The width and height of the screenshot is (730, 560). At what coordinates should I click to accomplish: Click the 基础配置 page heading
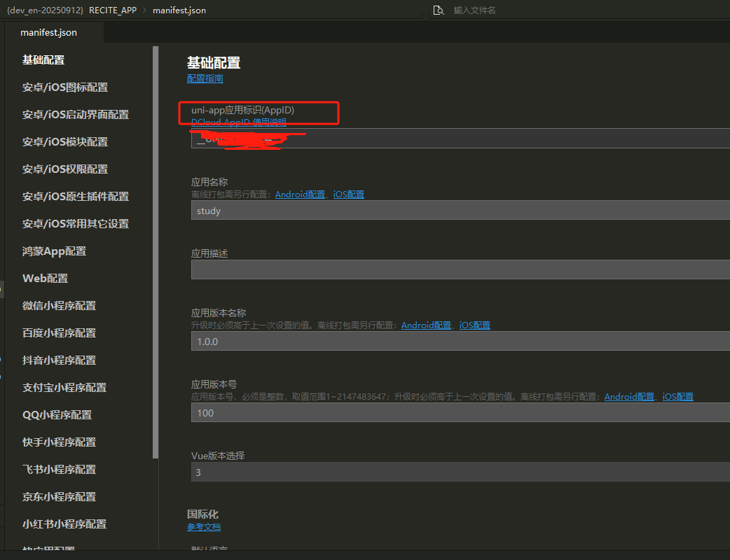214,63
